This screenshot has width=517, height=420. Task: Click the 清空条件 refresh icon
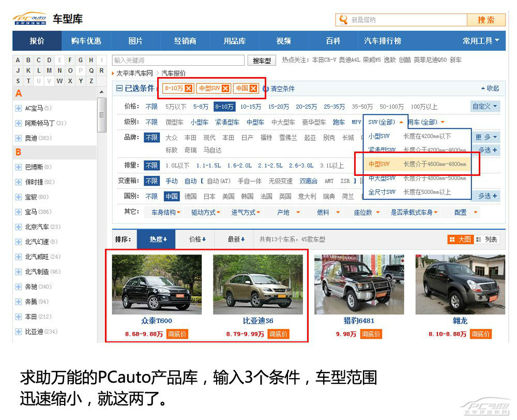pyautogui.click(x=266, y=88)
